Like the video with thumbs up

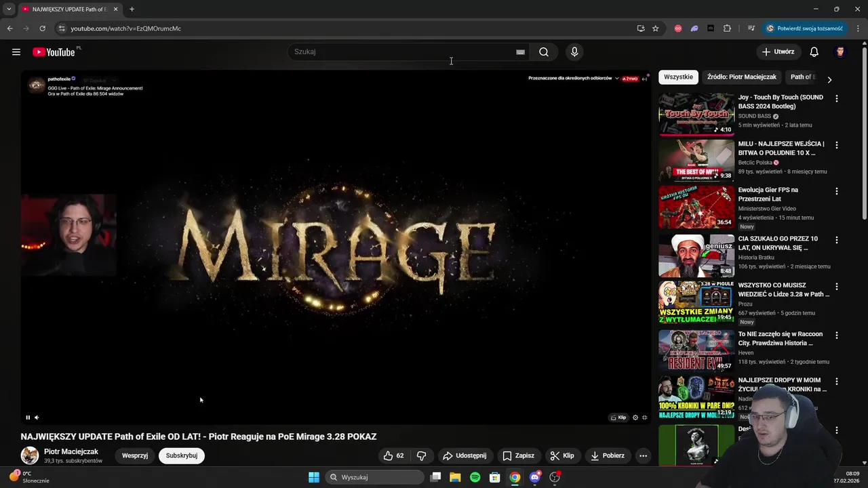(x=393, y=455)
